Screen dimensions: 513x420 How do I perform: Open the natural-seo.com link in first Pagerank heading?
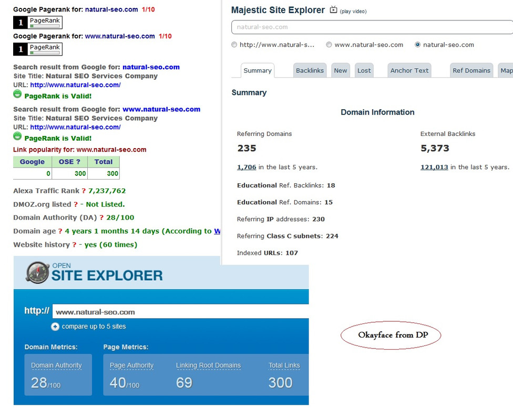click(x=111, y=9)
